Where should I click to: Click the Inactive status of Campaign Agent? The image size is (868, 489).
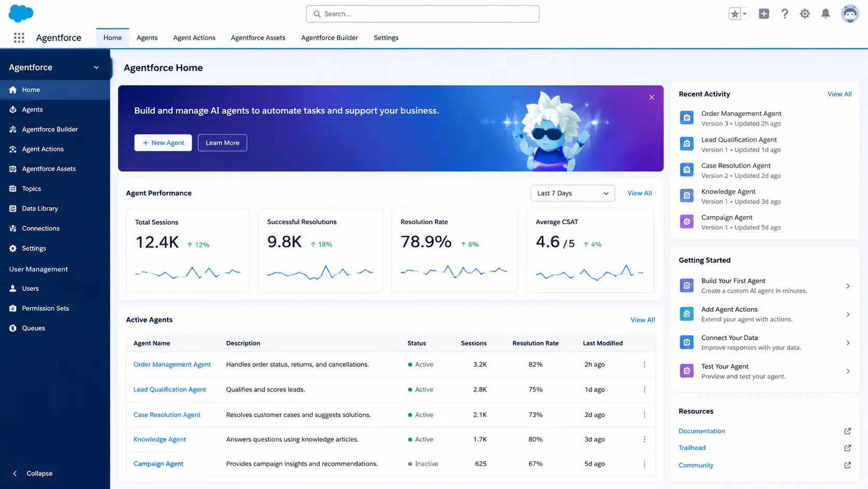(423, 464)
